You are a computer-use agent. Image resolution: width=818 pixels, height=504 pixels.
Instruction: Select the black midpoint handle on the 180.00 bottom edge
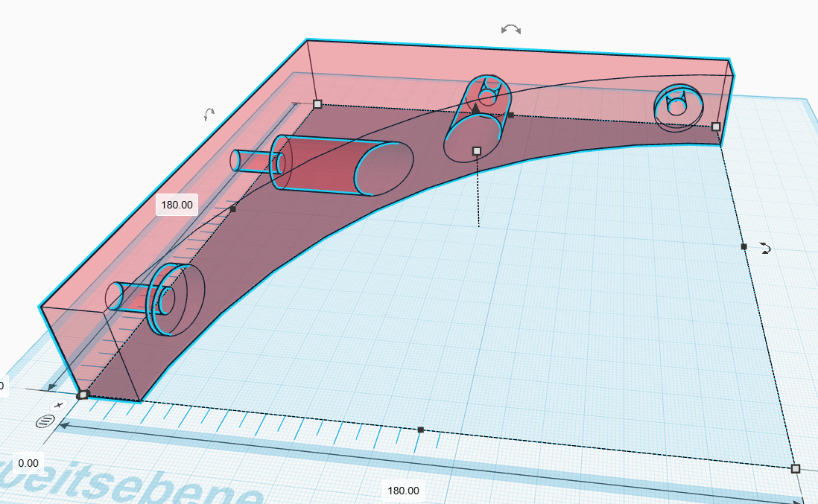421,430
